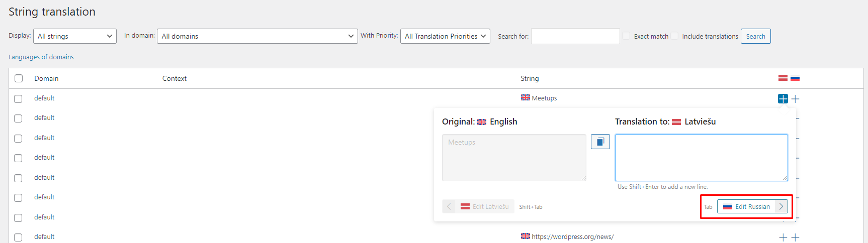Expand the In domain 'All domains' dropdown
This screenshot has width=868, height=243.
(x=257, y=36)
